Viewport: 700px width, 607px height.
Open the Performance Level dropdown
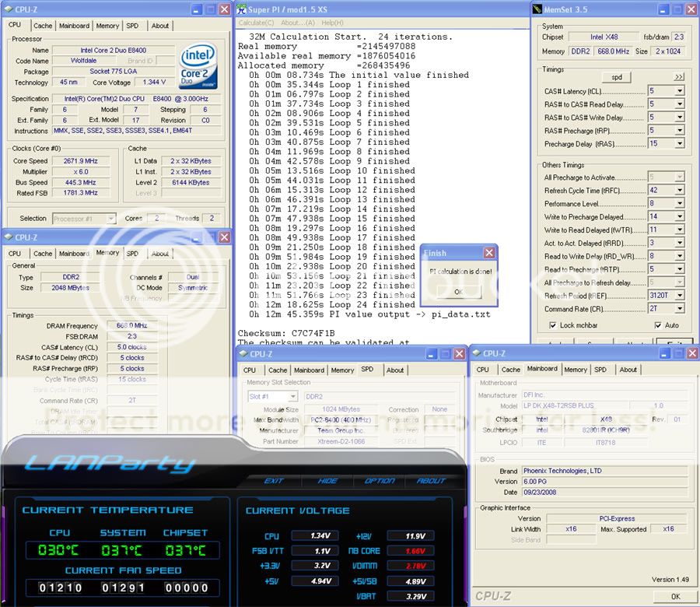click(680, 204)
